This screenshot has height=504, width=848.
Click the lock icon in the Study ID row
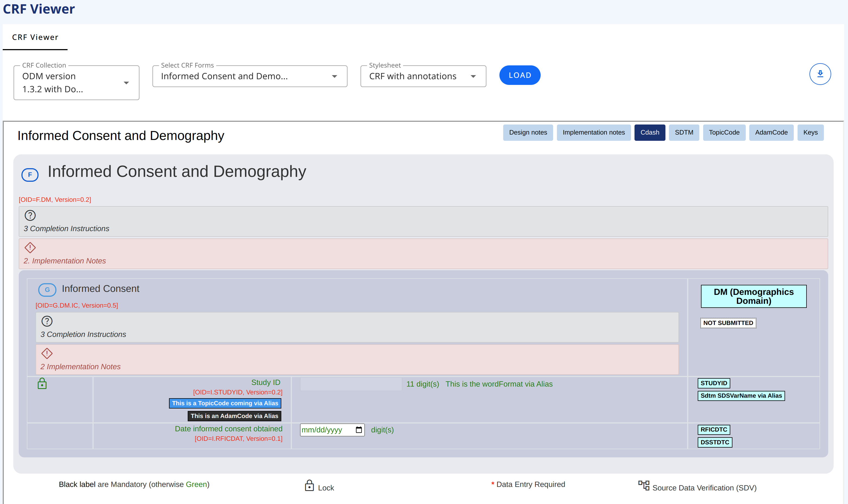tap(42, 384)
